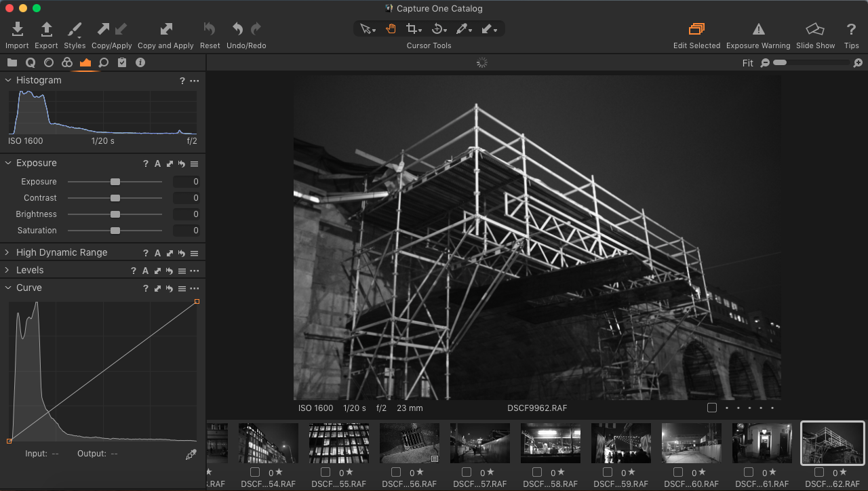Select the arrow Selection cursor tool
The height and width of the screenshot is (491, 868).
click(x=366, y=28)
